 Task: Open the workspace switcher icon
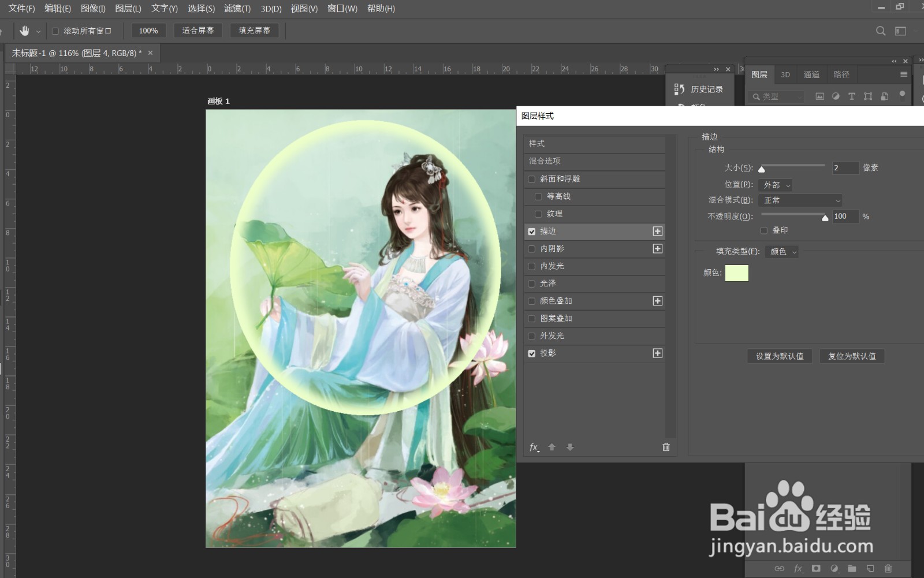click(900, 31)
